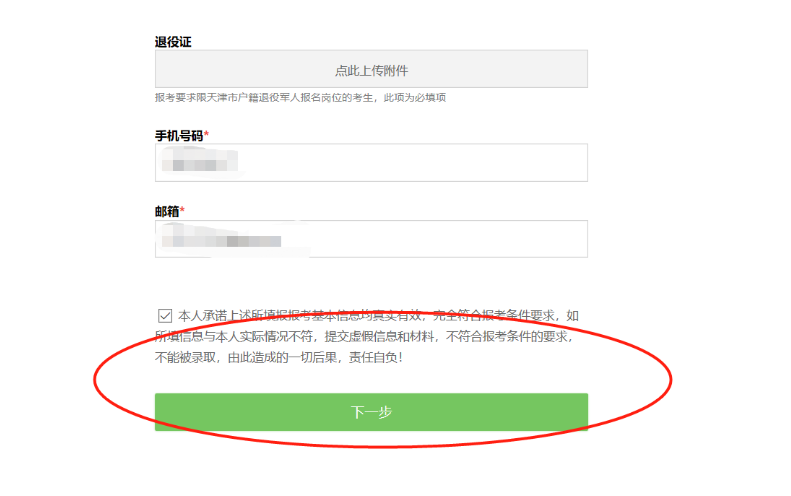Focus the 手机号码 input field
Screen dimensions: 791x496
pos(371,162)
